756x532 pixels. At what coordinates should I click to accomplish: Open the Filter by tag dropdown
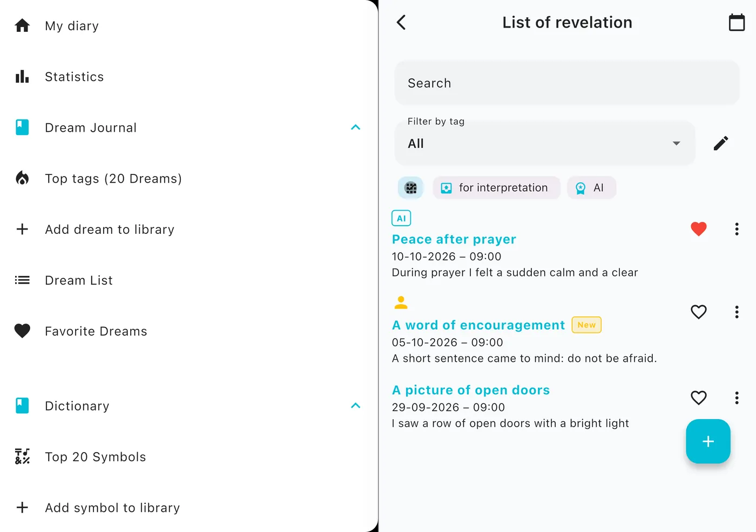545,143
